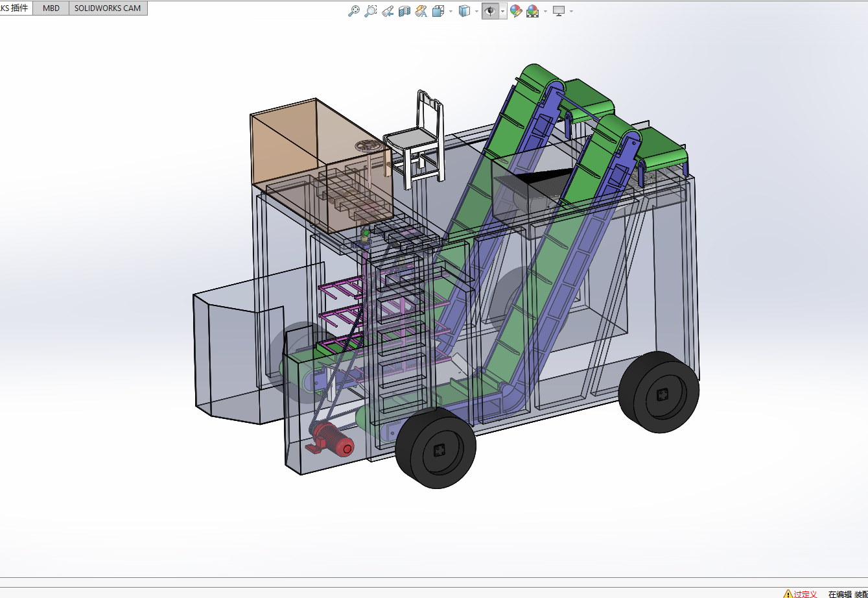Screen dimensions: 868x598
Task: Activate the Section View tool
Action: coord(405,11)
